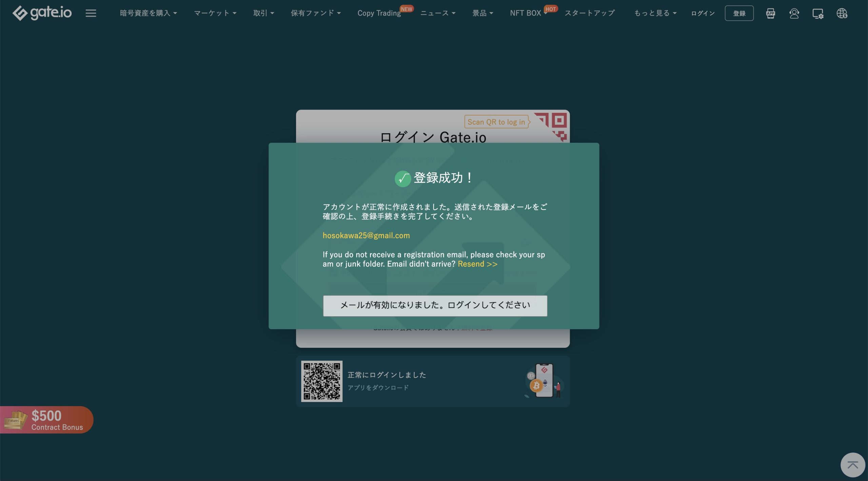
Task: Click the hosokawa25@gmail.com email address
Action: click(366, 235)
